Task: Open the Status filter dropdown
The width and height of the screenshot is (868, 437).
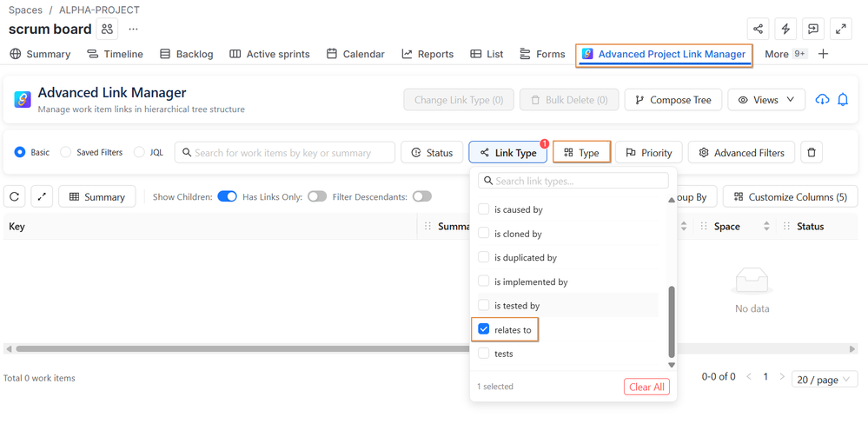Action: coord(432,152)
